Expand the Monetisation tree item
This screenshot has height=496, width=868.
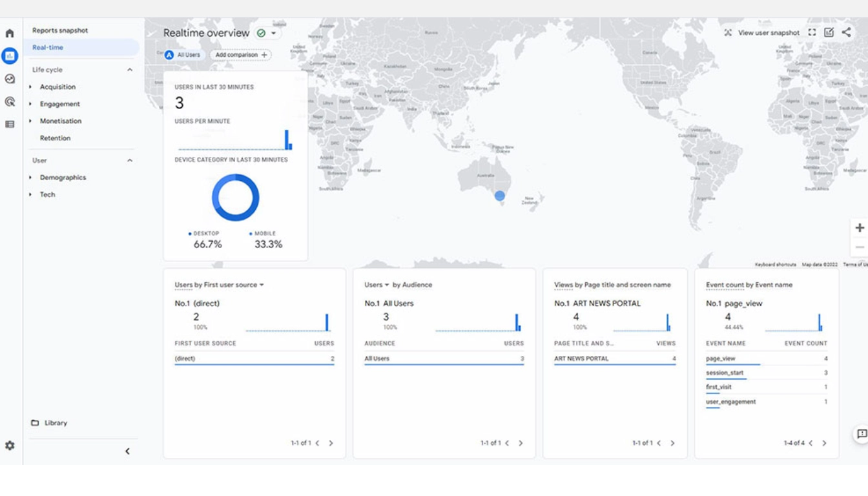tap(30, 121)
